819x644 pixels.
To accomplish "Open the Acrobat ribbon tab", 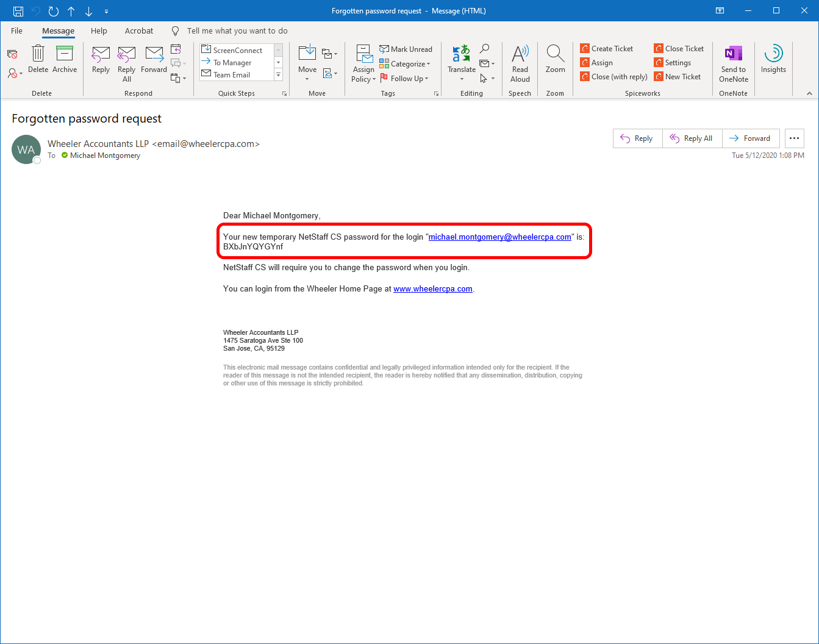I will point(139,30).
